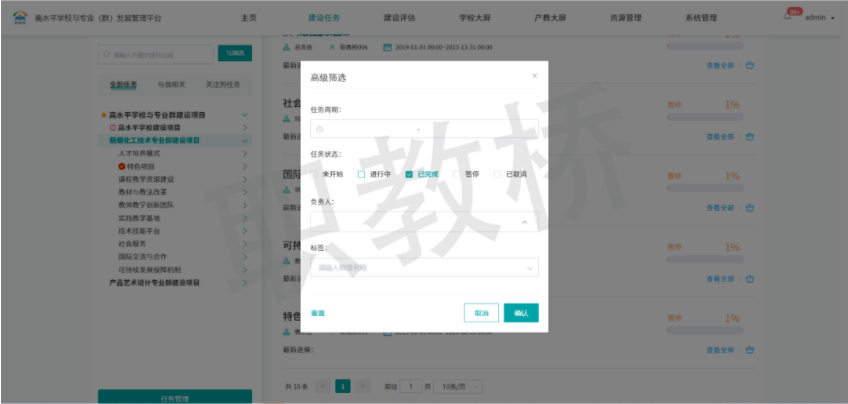Click the magnifier icon in the keyword search box
The image size is (848, 404).
pos(107,55)
